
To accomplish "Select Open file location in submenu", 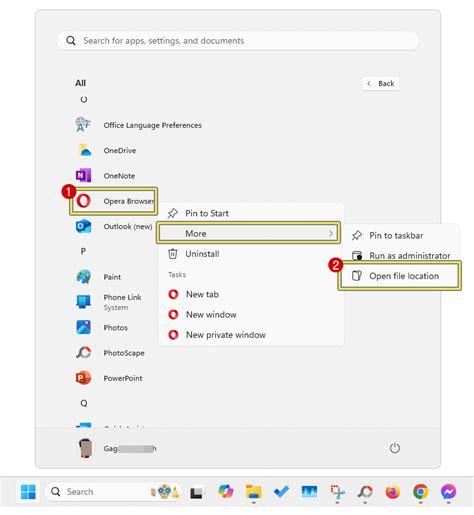I will pos(400,276).
